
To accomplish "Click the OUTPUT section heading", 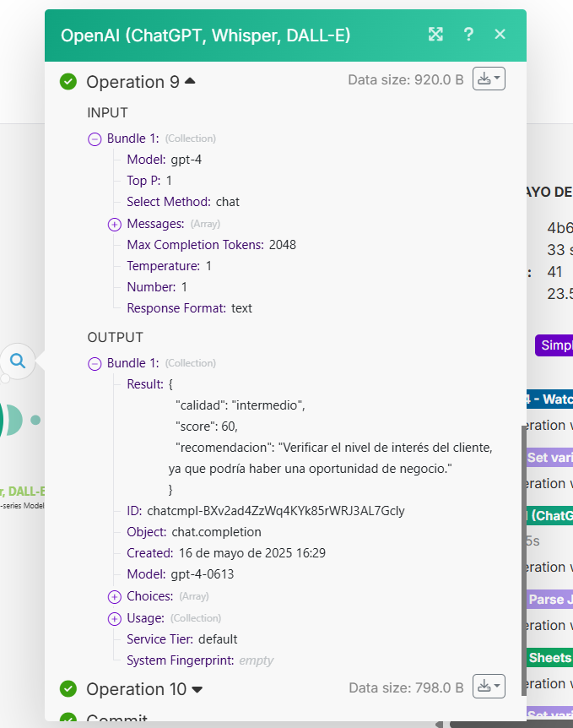I will click(x=115, y=338).
